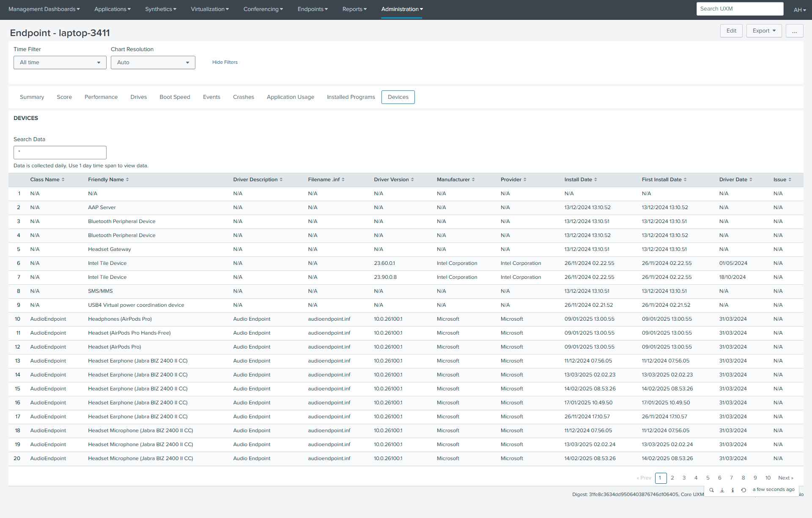812x518 pixels.
Task: Sort by Filename .inf column arrows
Action: [x=343, y=180]
